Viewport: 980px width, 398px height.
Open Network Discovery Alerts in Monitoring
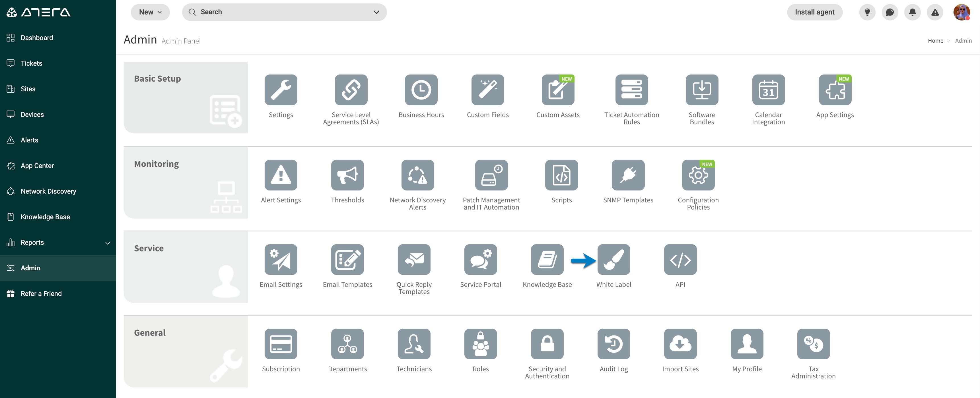point(418,175)
